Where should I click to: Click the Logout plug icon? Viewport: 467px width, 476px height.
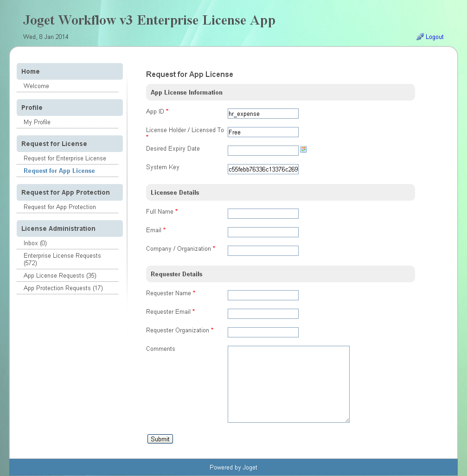point(420,37)
